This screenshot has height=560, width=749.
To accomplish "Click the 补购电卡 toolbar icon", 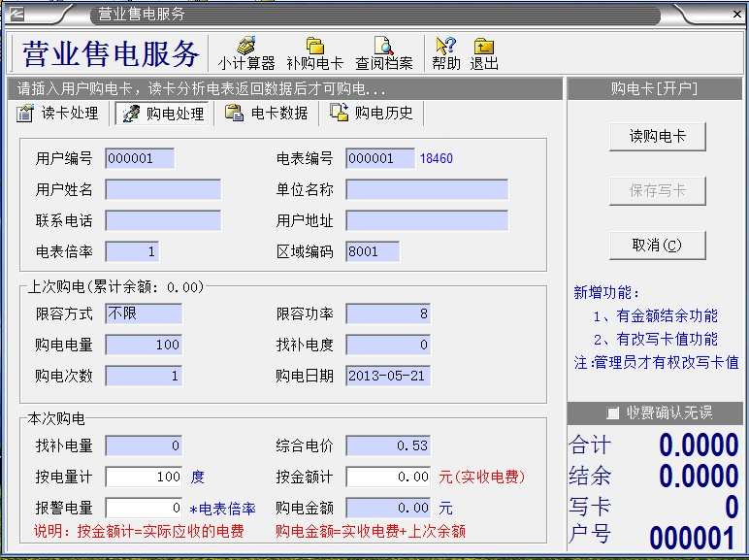I will (314, 53).
